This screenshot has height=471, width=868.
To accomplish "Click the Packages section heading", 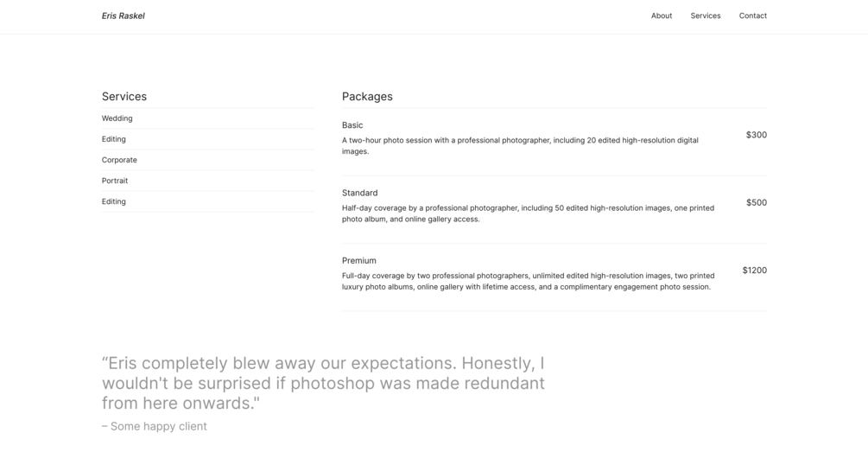I will (x=367, y=97).
